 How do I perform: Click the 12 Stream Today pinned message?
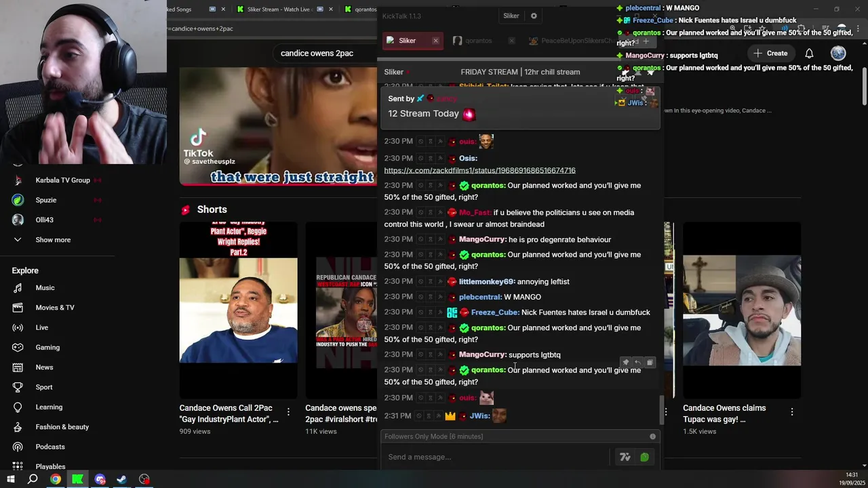[520, 106]
